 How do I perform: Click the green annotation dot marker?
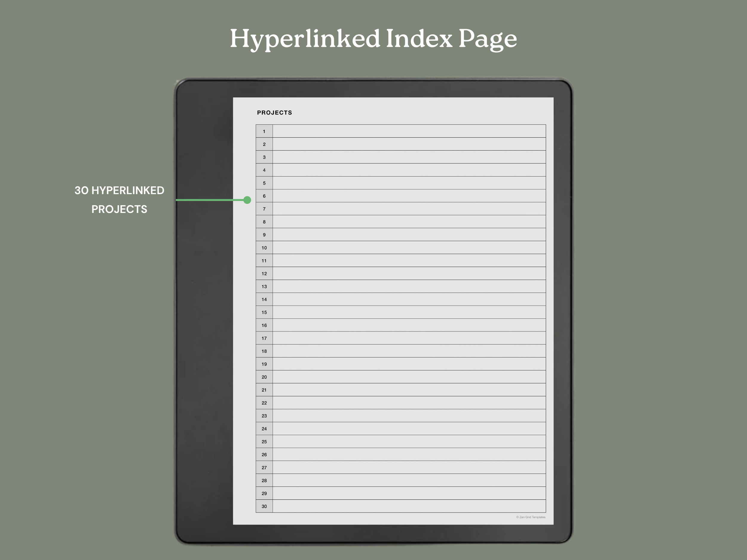tap(247, 200)
